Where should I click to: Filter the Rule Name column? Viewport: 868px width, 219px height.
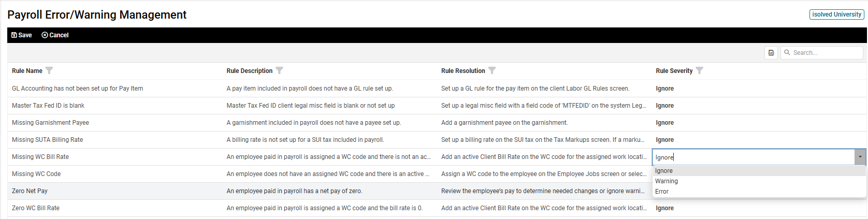coord(49,70)
